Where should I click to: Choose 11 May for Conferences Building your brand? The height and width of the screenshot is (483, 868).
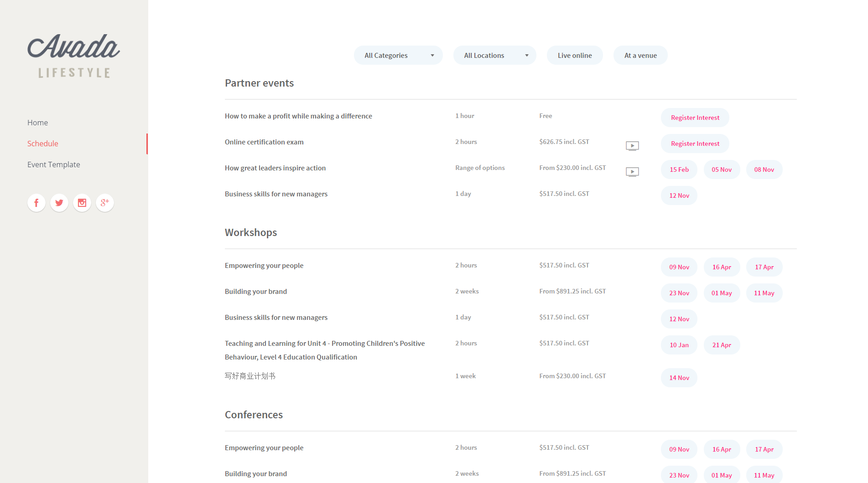pyautogui.click(x=764, y=475)
